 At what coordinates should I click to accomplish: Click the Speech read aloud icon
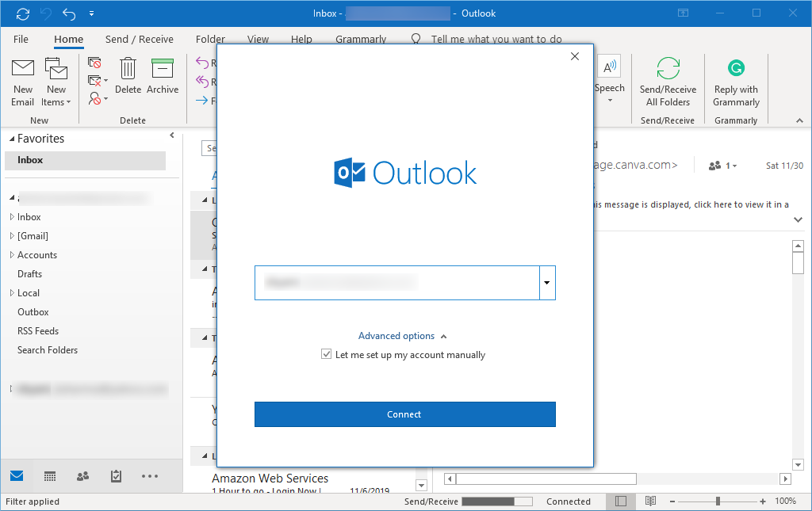coord(610,67)
